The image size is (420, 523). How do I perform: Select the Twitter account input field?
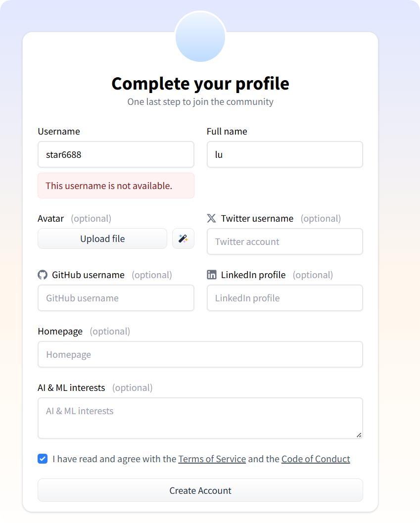284,241
